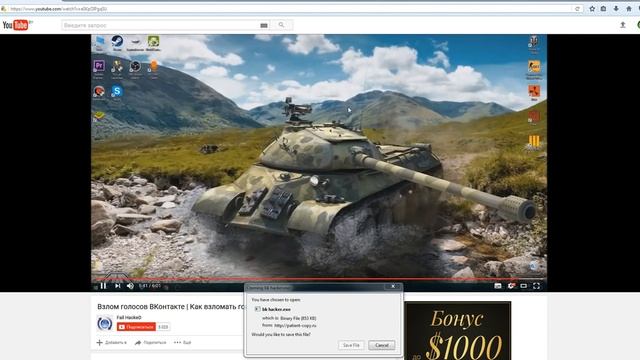Open the player settings gear
The image size is (640, 360).
click(x=511, y=286)
